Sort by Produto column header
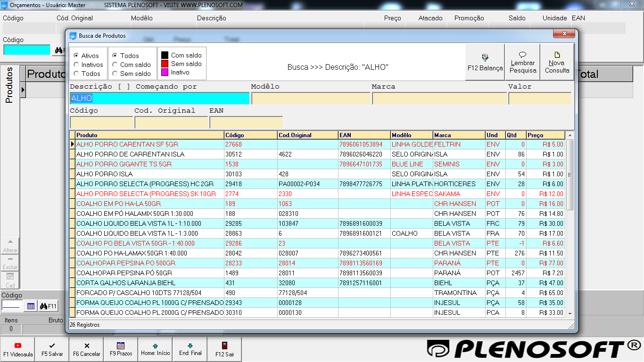This screenshot has height=362, width=644. pyautogui.click(x=149, y=135)
